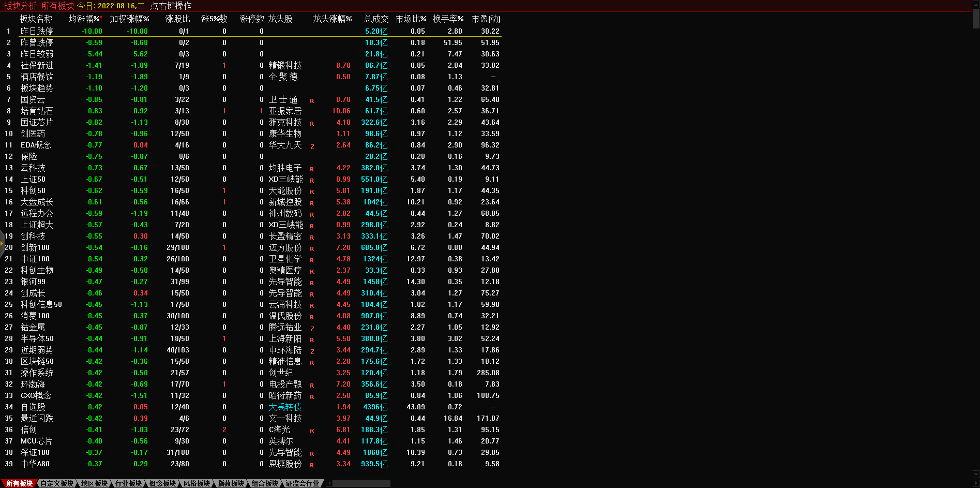Click the vertical scrollbar thumb
The height and width of the screenshot is (488, 980).
point(976,18)
